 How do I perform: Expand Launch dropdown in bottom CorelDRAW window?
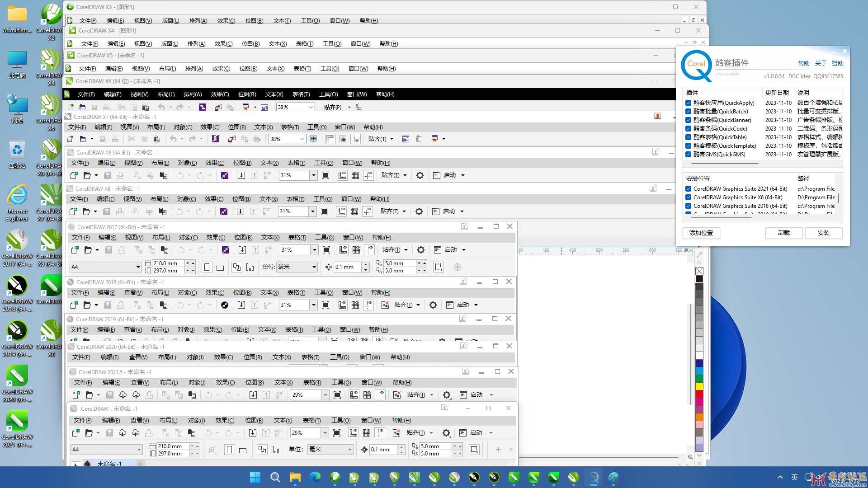click(491, 433)
